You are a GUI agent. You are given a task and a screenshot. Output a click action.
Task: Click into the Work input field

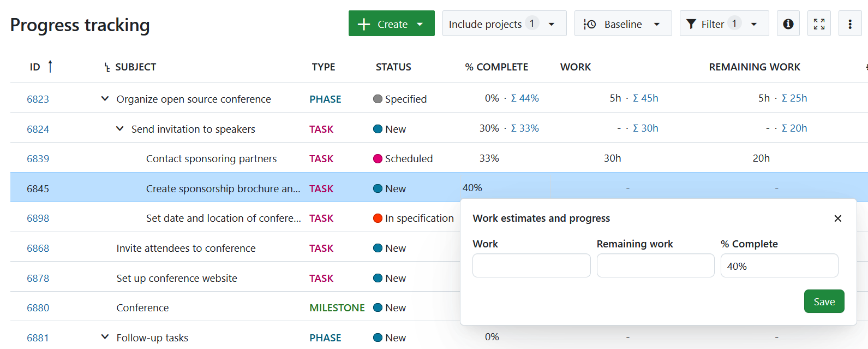[x=531, y=266]
